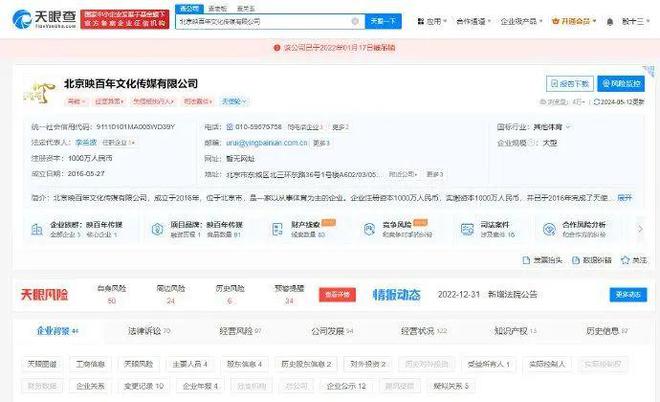Click the 主要人员 4 sub-section button
660x402 pixels.
[190, 364]
